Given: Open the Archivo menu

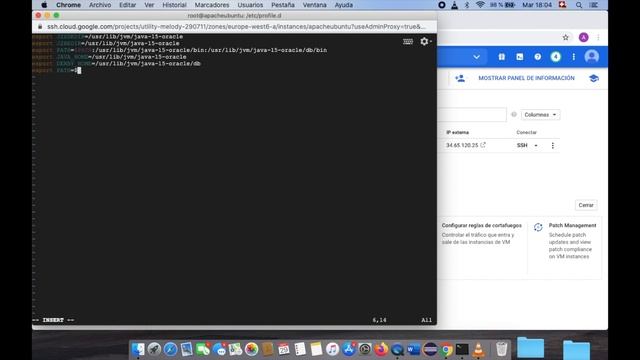Looking at the screenshot, I should 100,5.
